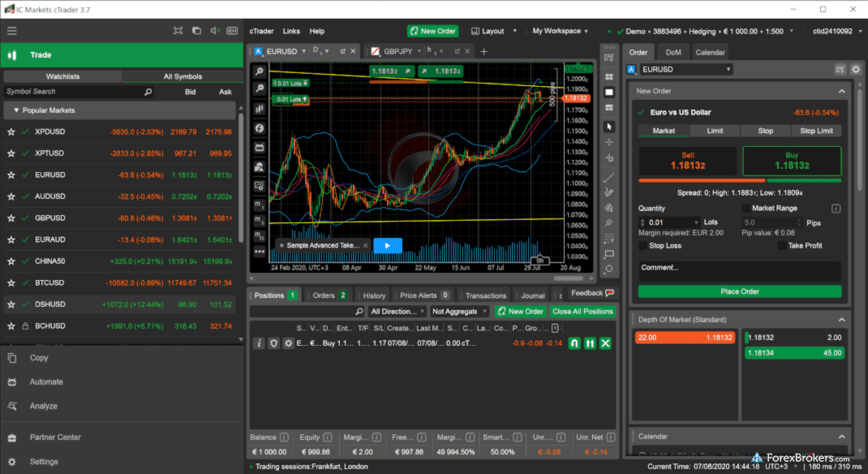The width and height of the screenshot is (868, 474).
Task: Click the Place Order button
Action: [740, 292]
